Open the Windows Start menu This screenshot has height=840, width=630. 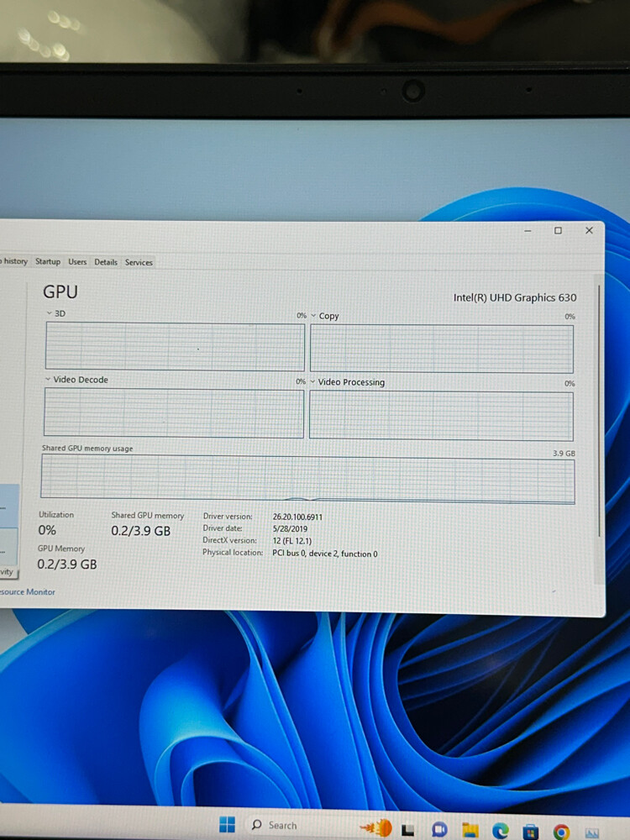coord(227,825)
